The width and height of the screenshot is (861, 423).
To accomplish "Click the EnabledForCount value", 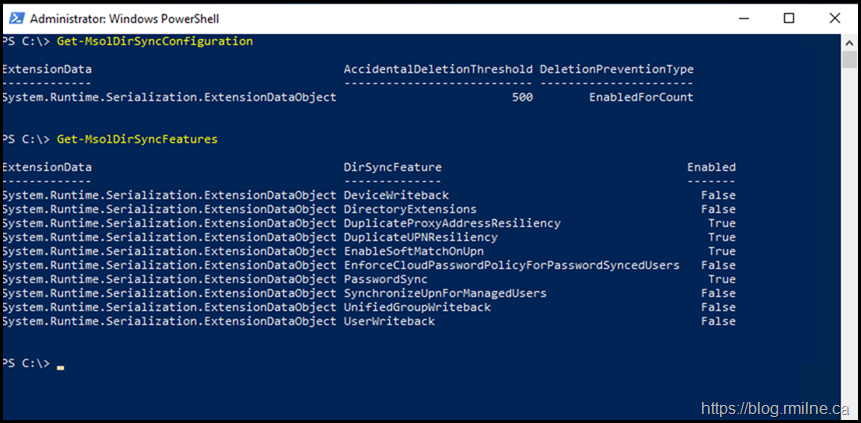I will click(641, 97).
